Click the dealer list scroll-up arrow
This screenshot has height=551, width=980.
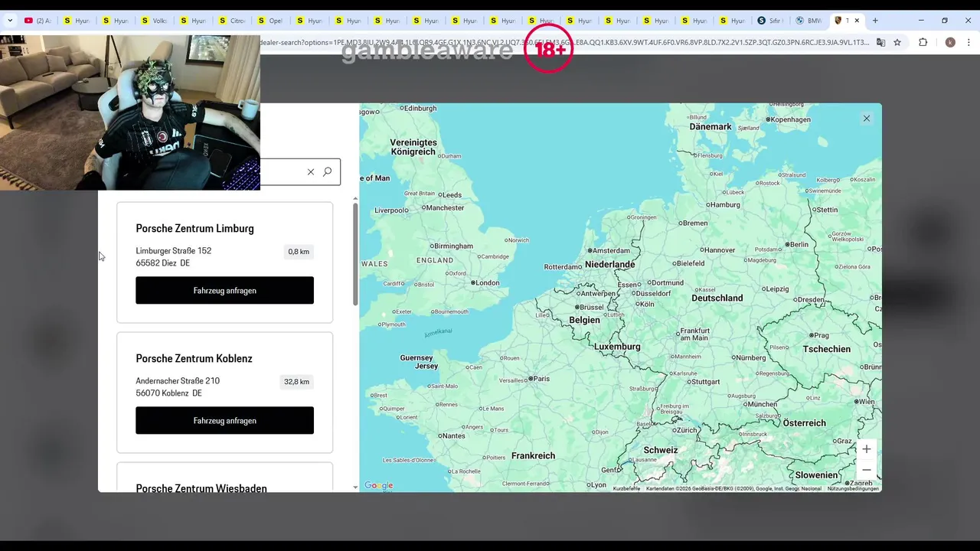click(x=355, y=199)
